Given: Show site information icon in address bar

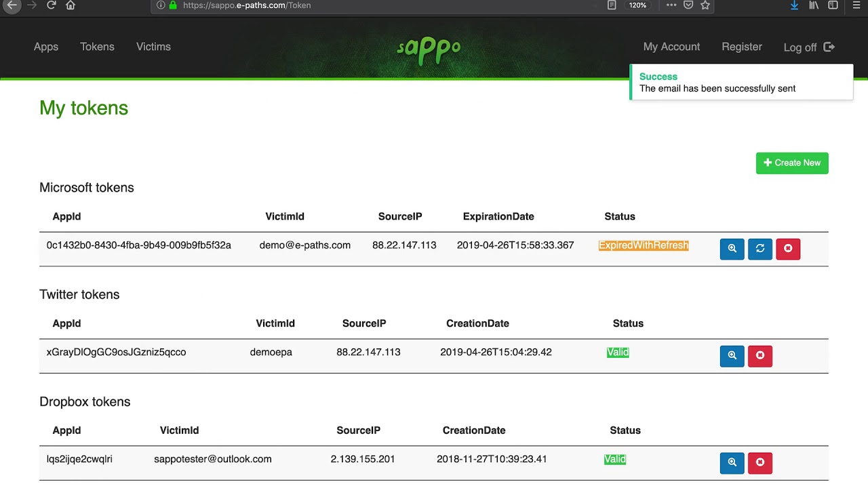Looking at the screenshot, I should 161,5.
